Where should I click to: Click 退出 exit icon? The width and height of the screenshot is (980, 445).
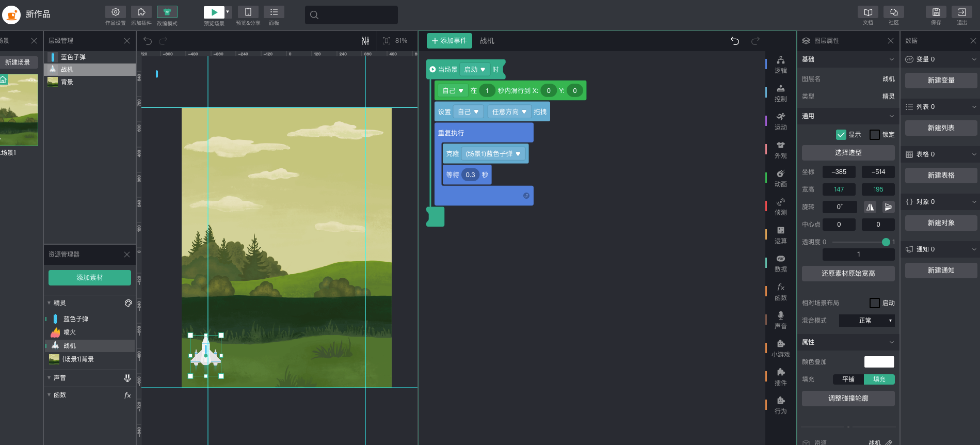point(962,12)
